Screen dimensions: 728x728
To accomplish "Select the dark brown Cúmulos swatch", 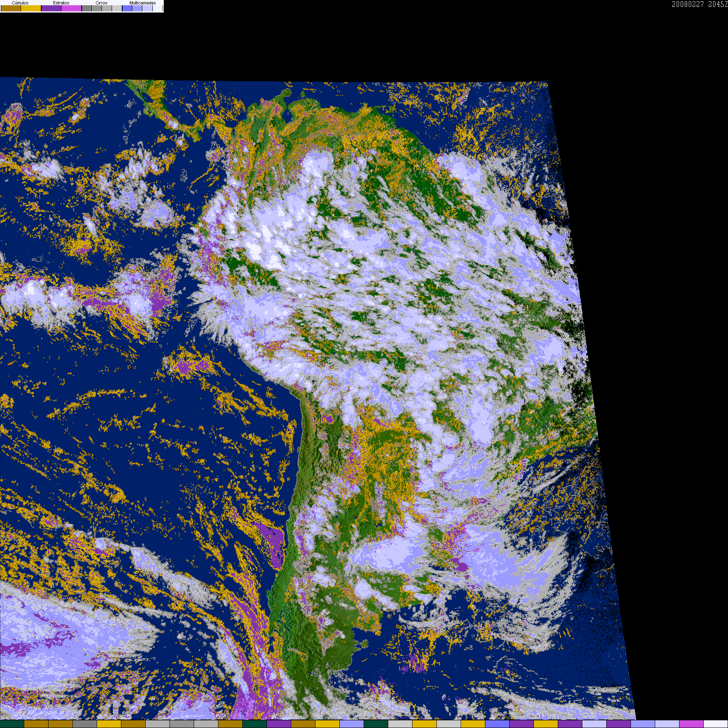I will tap(11, 8).
